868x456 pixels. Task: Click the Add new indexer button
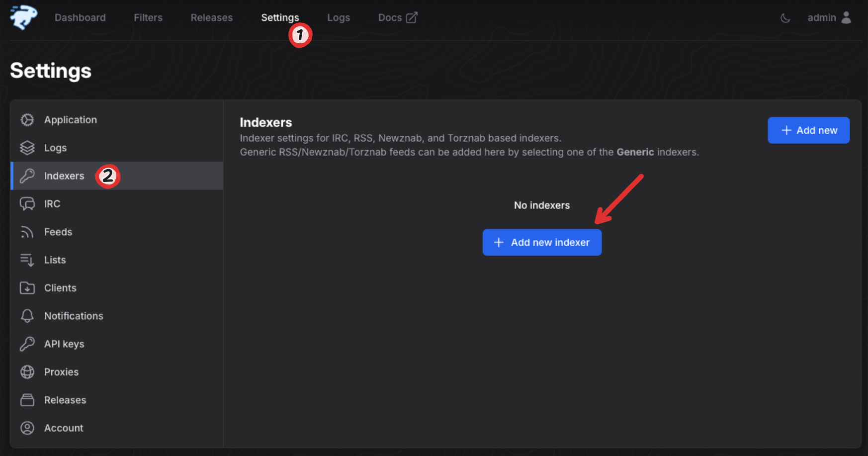click(x=542, y=242)
